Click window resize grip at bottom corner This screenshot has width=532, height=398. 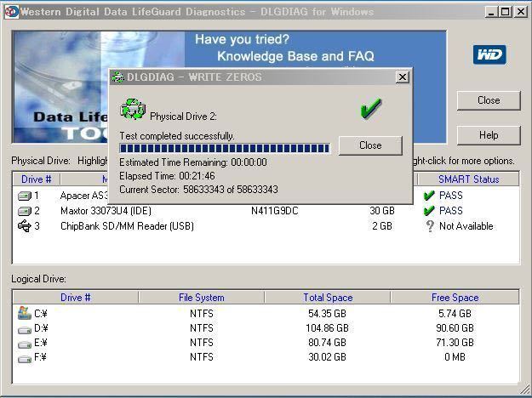(525, 389)
